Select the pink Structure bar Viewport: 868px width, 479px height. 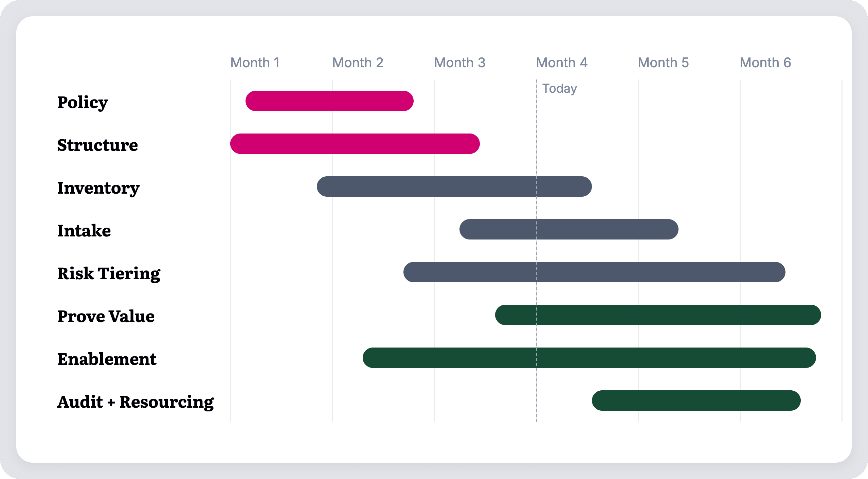click(355, 144)
